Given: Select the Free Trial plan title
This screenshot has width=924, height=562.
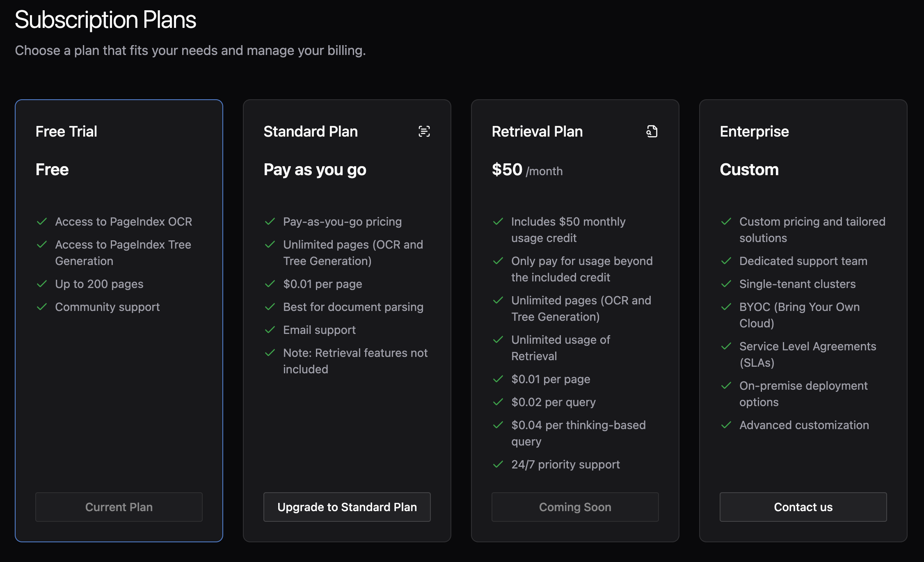Looking at the screenshot, I should click(x=66, y=132).
